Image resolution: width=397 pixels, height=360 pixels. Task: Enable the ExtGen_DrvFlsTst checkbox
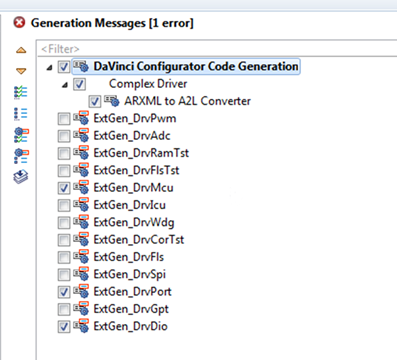64,171
